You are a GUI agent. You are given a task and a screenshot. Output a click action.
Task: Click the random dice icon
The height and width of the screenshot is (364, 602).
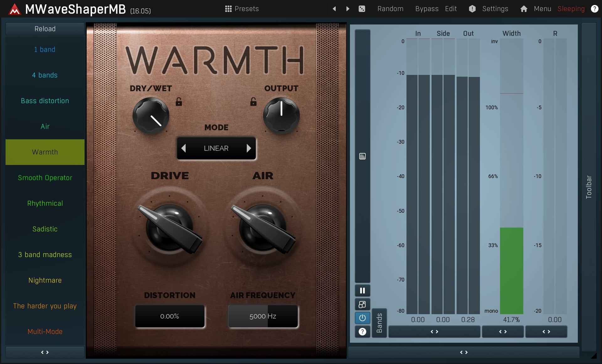point(362,9)
